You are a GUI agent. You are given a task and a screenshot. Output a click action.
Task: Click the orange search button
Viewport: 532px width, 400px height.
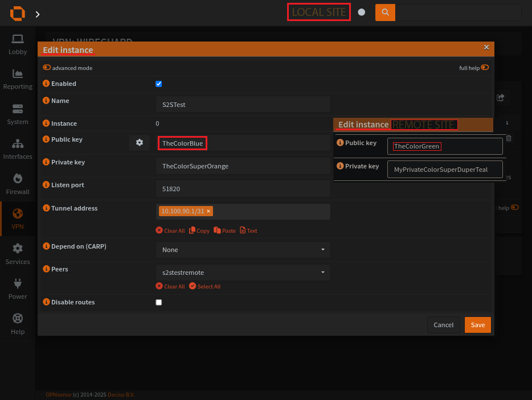point(385,13)
